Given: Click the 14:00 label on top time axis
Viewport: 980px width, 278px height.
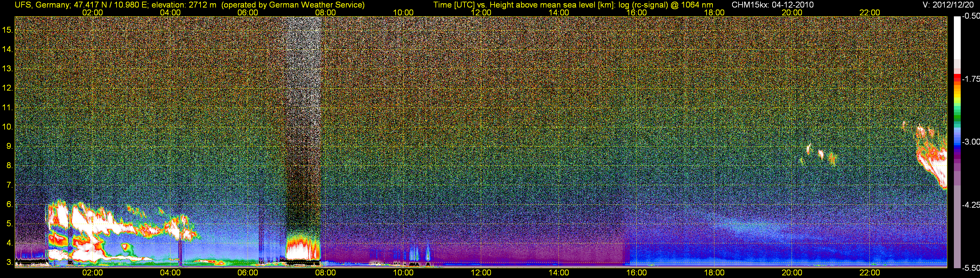Looking at the screenshot, I should (x=559, y=12).
